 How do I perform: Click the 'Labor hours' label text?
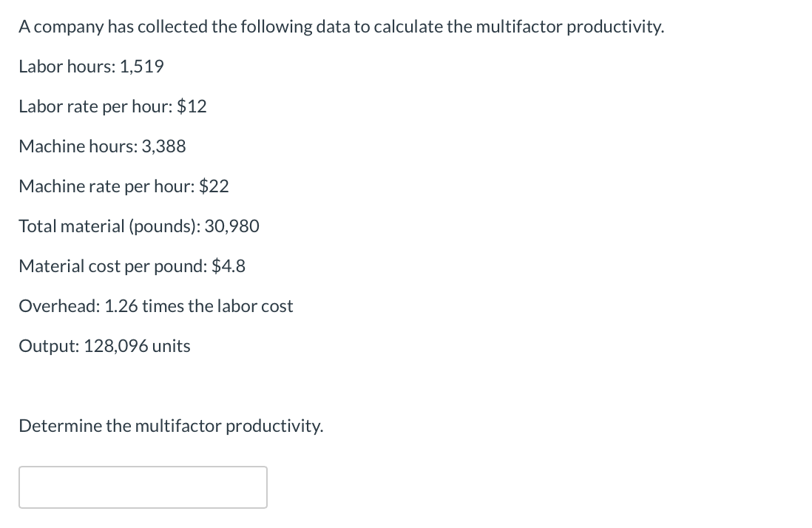(x=65, y=67)
